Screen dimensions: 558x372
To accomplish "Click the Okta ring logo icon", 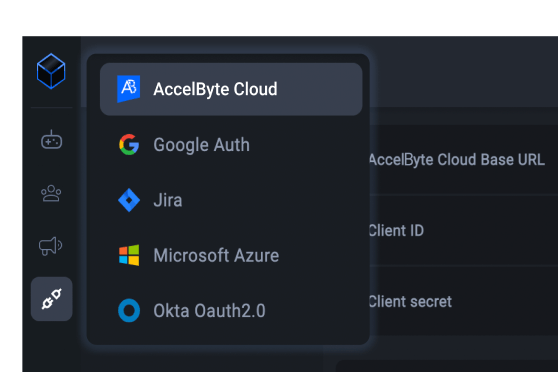I will point(129,310).
